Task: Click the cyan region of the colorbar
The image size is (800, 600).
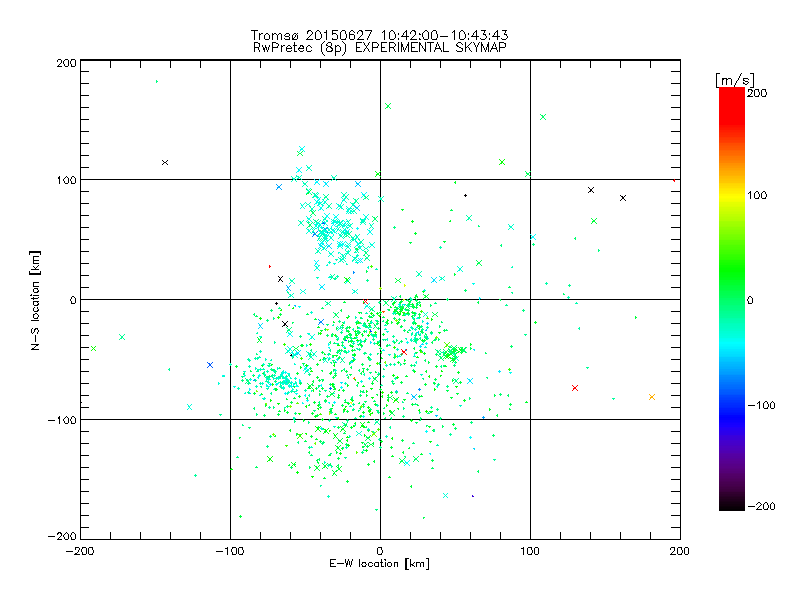Action: (732, 342)
